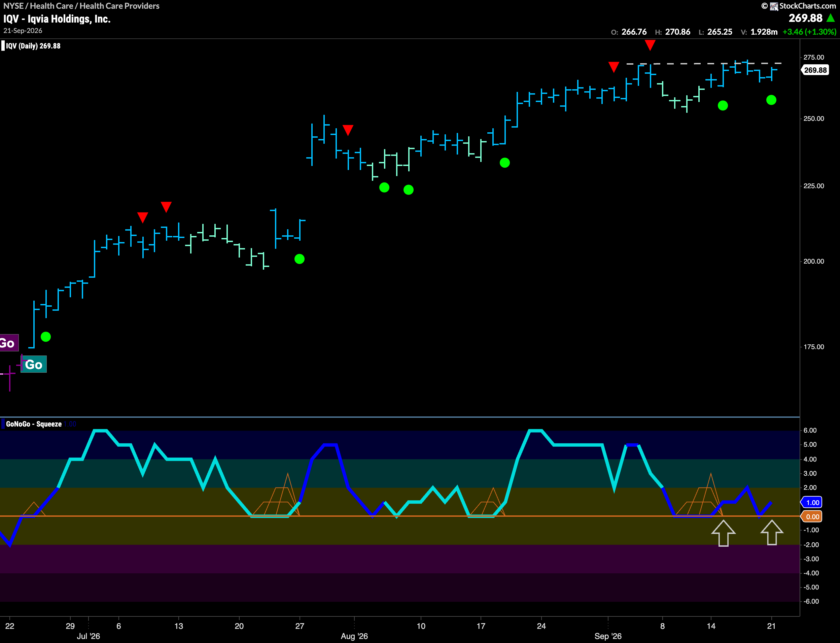Click the green dot near August 19
Screen dimensions: 840x643
coord(504,163)
